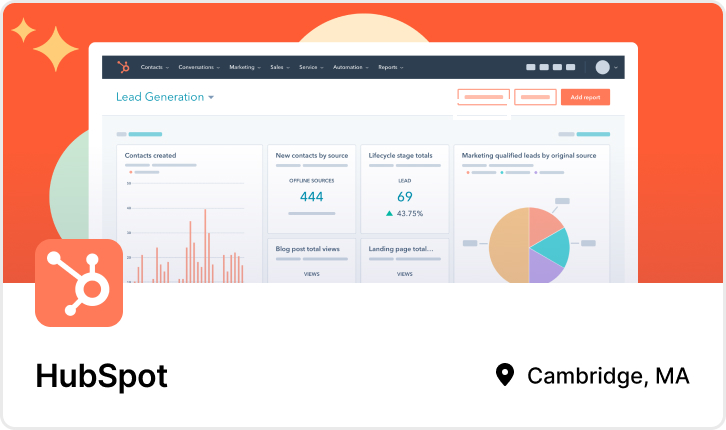The image size is (726, 430).
Task: Click the Marketing qualified leads card title
Action: 529,156
